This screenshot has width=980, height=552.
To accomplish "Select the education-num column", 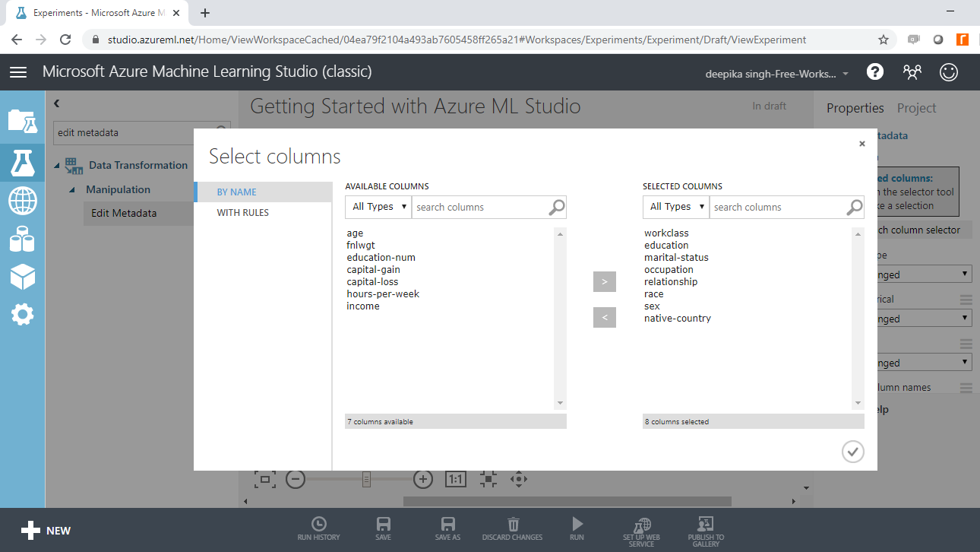I will click(x=381, y=258).
